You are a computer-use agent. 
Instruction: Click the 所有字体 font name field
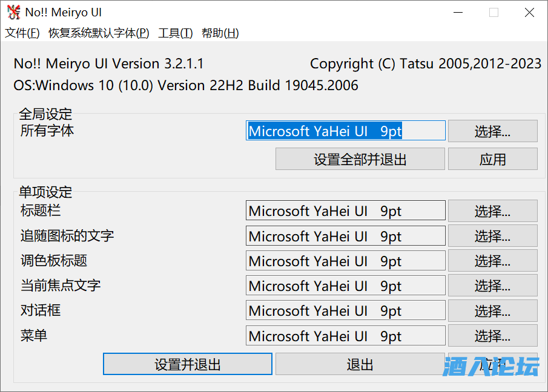(345, 131)
